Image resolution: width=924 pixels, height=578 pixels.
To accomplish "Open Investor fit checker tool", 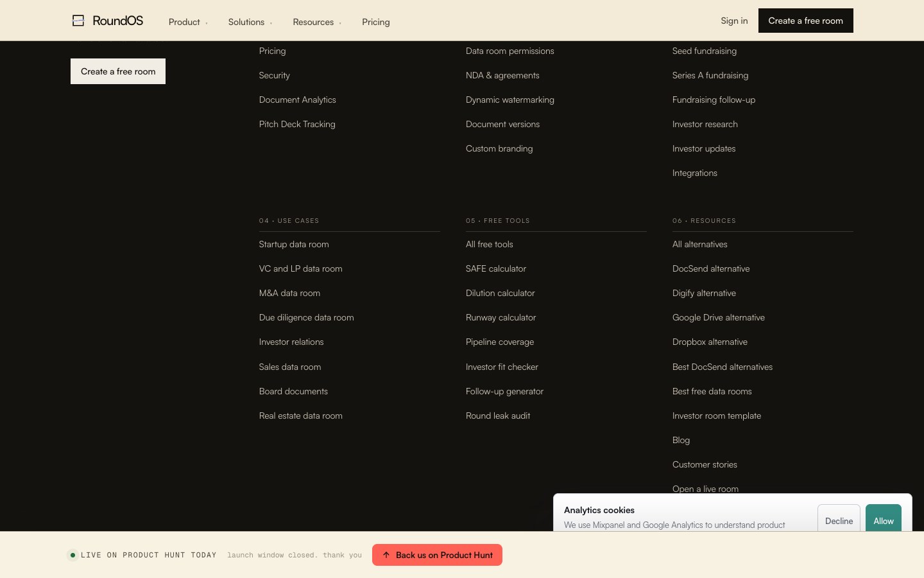I will click(x=502, y=367).
